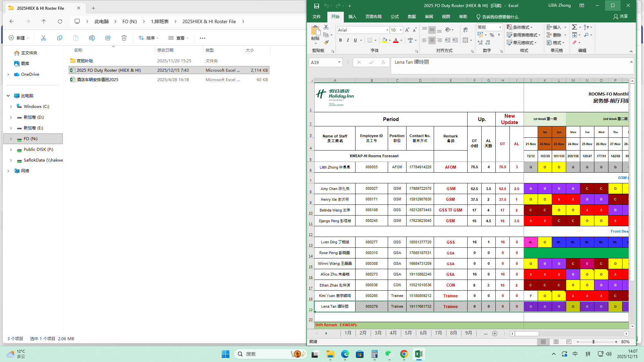The width and height of the screenshot is (644, 362).
Task: Switch to the 6月 sheet tab
Action: [x=423, y=333]
